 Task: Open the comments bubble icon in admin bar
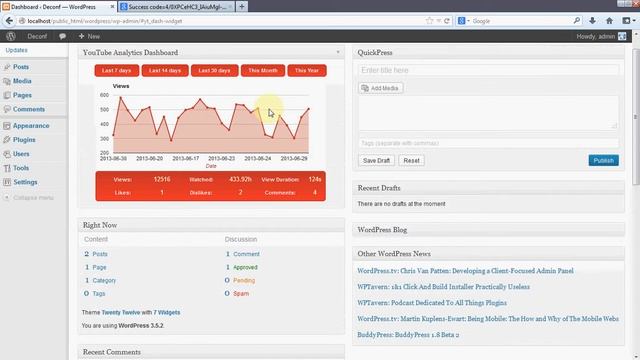[x=62, y=36]
